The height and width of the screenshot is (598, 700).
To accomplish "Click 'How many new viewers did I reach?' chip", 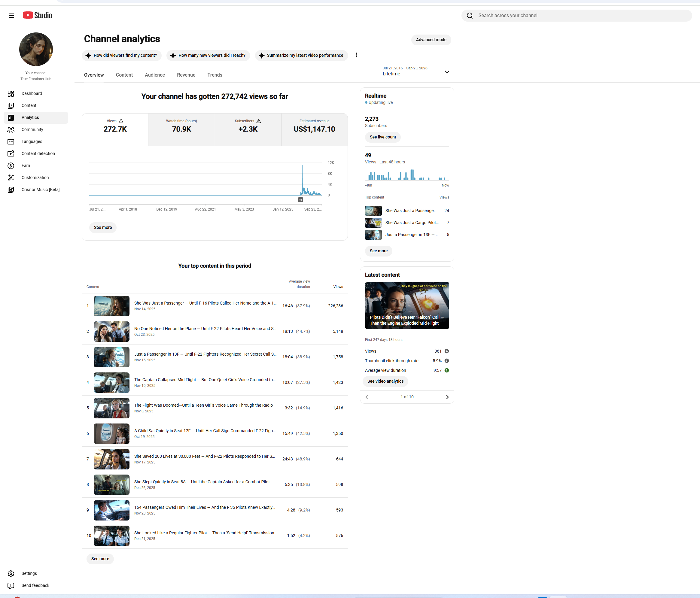I will pyautogui.click(x=208, y=55).
